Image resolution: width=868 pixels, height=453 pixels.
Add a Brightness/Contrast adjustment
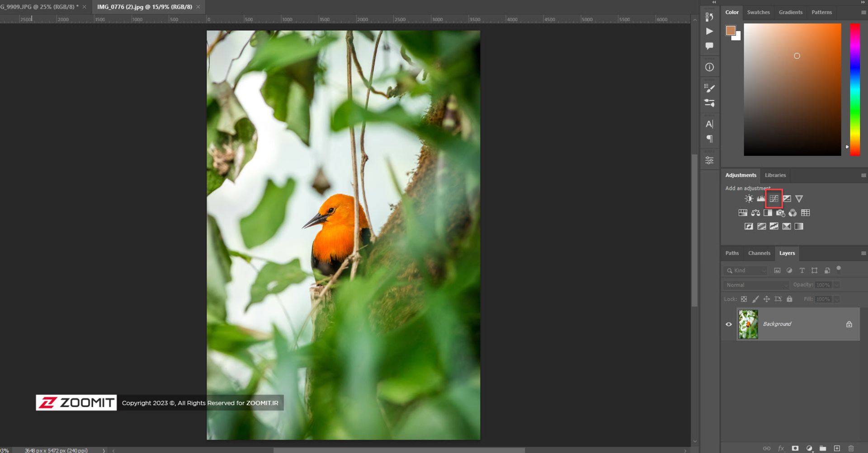pyautogui.click(x=749, y=199)
